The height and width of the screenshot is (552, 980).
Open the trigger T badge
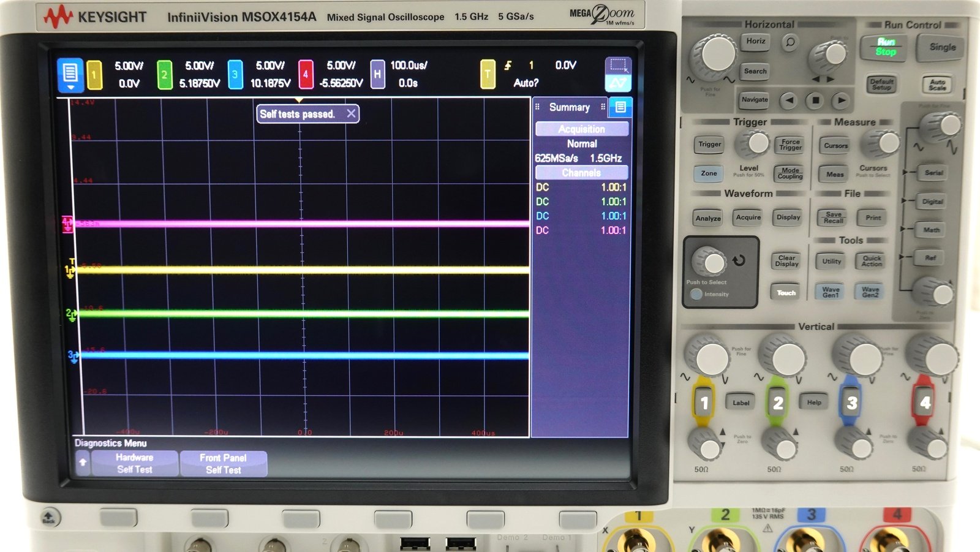click(x=488, y=75)
